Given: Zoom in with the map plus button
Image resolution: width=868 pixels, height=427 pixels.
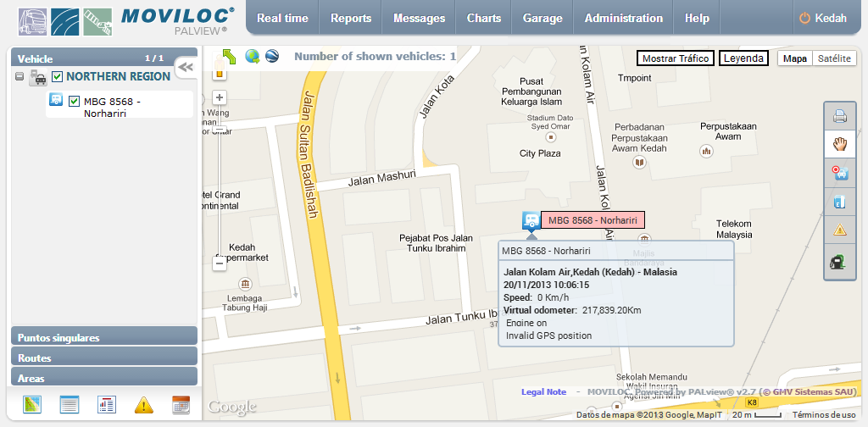Looking at the screenshot, I should coord(220,98).
